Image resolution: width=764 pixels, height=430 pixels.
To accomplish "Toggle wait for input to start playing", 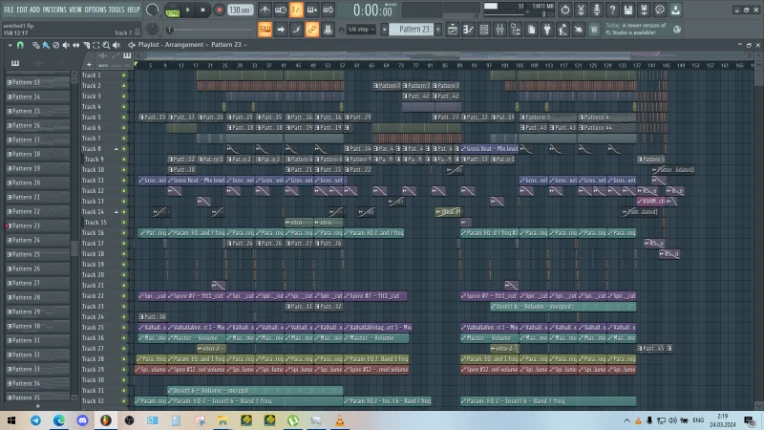I will point(281,10).
